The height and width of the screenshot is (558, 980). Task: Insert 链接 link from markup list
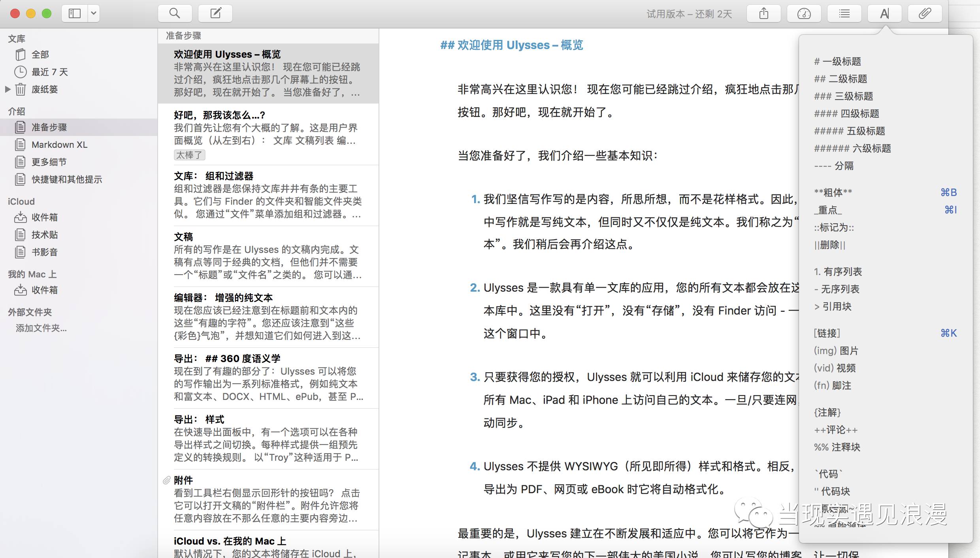pos(827,333)
